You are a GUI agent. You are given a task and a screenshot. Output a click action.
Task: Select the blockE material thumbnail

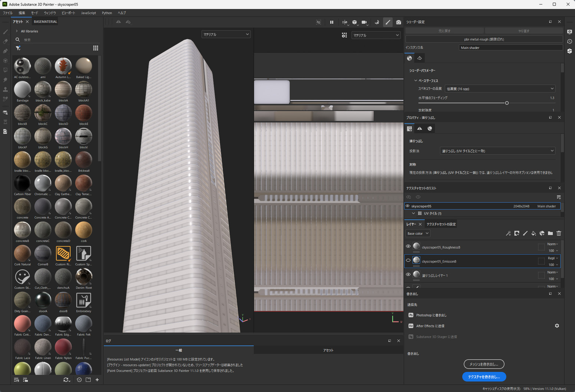tap(83, 113)
